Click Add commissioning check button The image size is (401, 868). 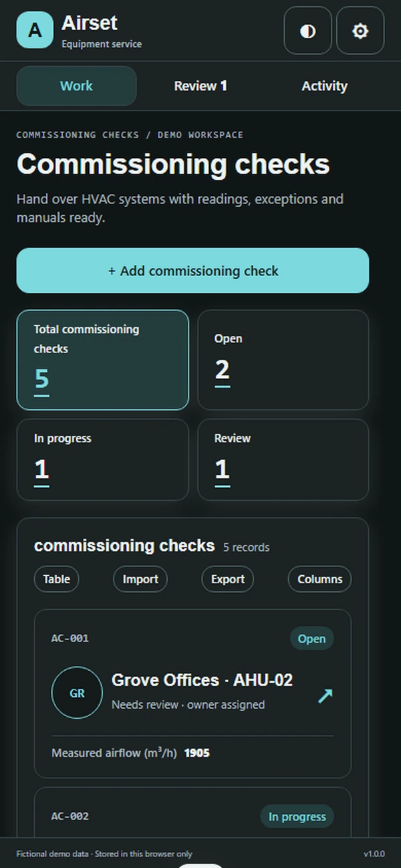tap(192, 271)
